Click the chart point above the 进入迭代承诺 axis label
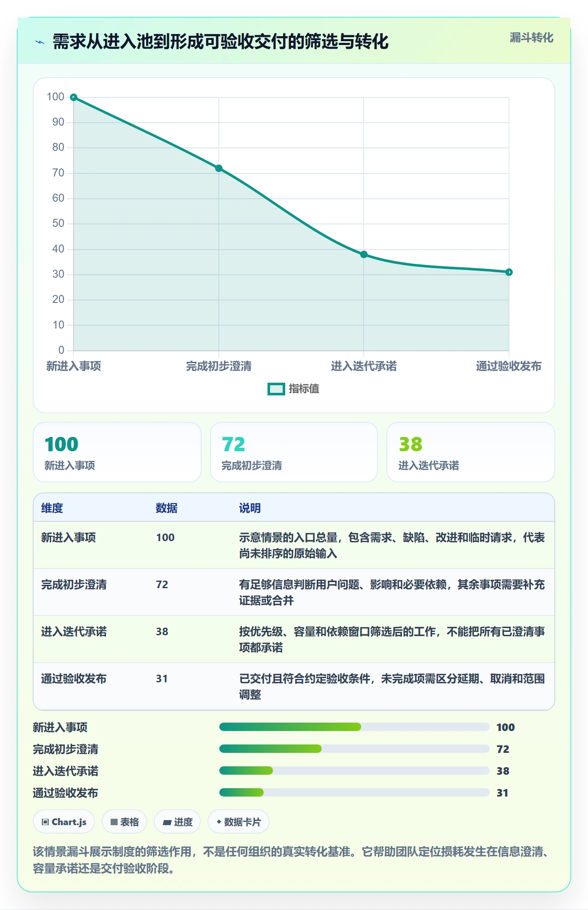Viewport: 588px width, 910px height. [364, 255]
